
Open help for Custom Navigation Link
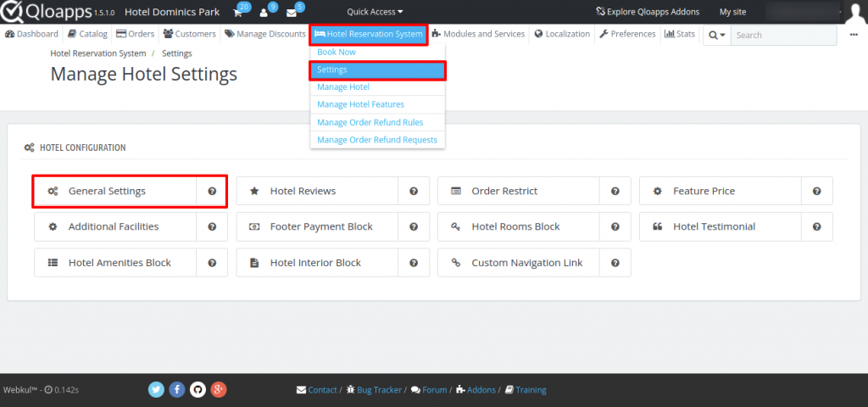click(615, 263)
